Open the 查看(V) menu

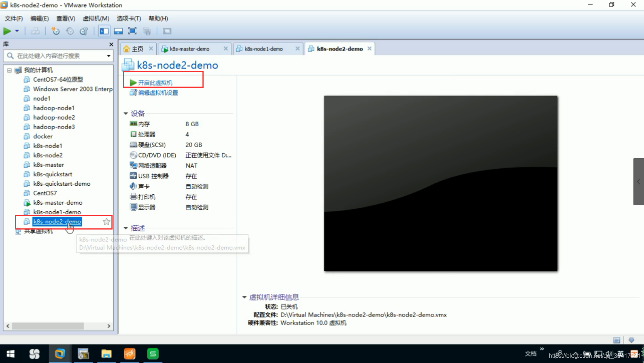pyautogui.click(x=66, y=19)
